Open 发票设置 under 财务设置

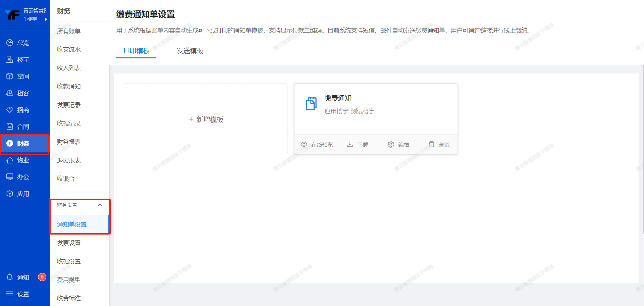(69, 243)
